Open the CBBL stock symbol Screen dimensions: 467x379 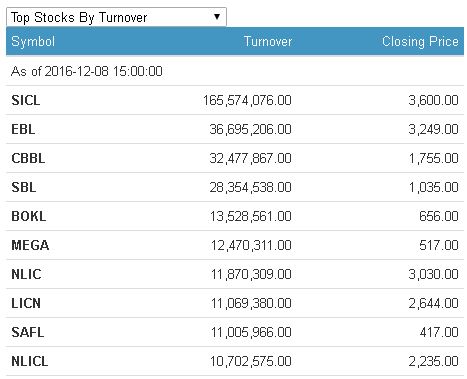(28, 158)
